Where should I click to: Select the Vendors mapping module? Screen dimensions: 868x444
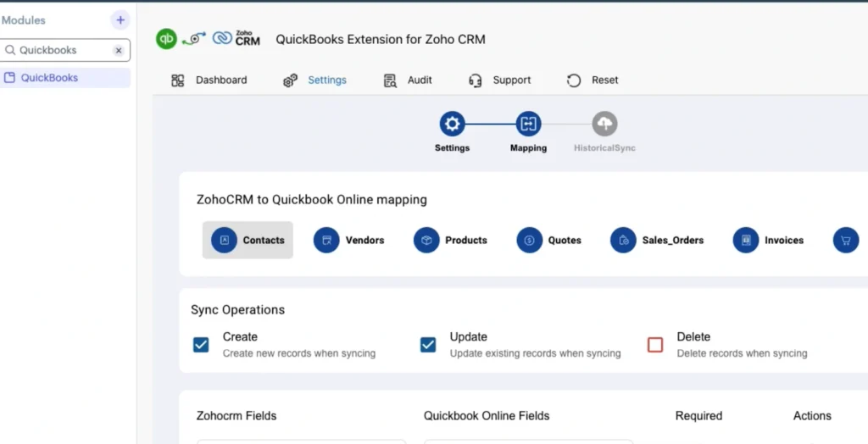tap(349, 241)
